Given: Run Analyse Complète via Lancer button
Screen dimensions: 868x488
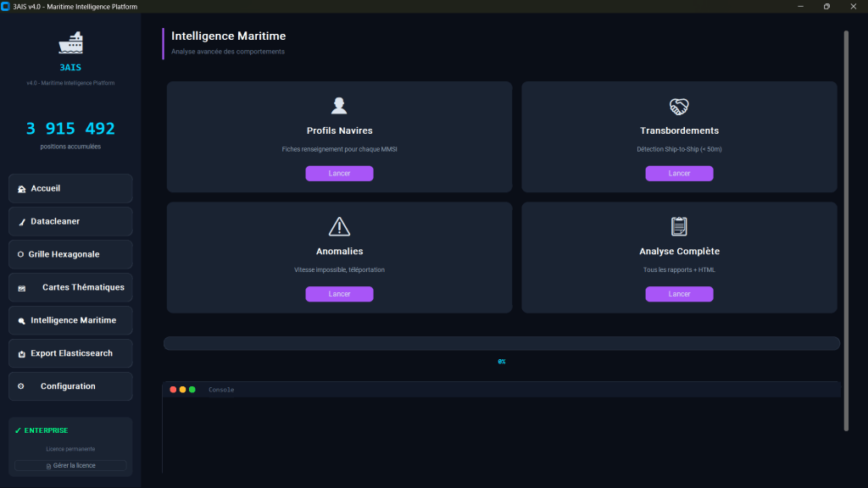Looking at the screenshot, I should tap(679, 294).
